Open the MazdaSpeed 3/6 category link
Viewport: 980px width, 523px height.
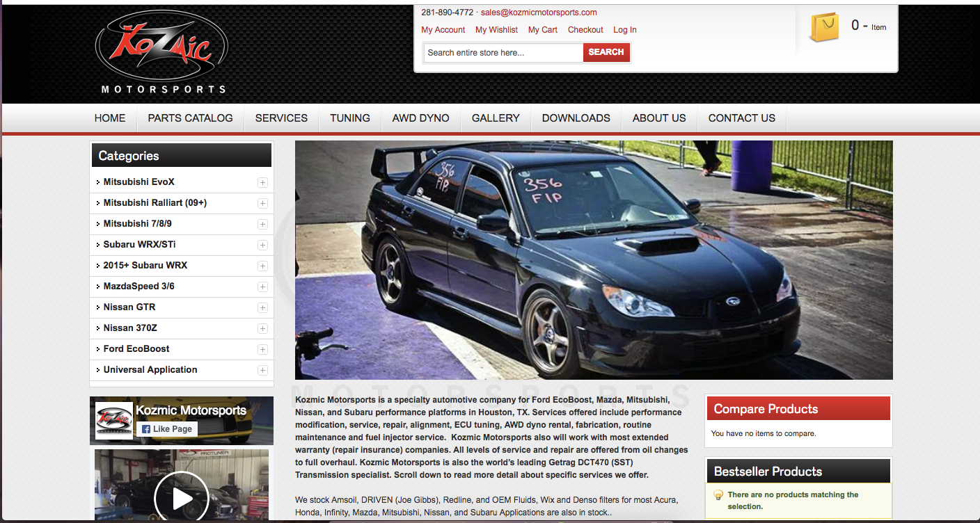[x=139, y=287]
